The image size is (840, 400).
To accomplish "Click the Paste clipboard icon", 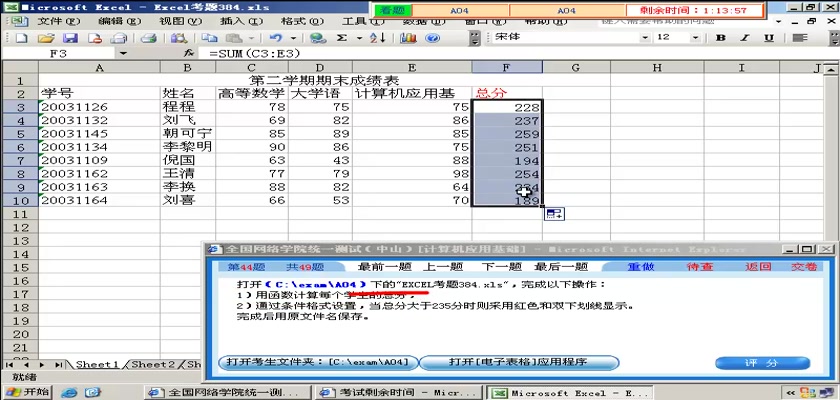I will click(234, 38).
